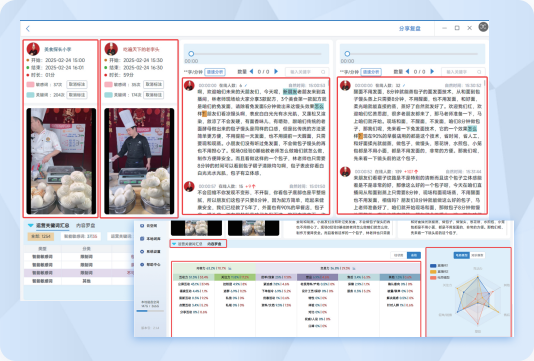The image size is (534, 361).
Task: Open the first streamer's video thumbnail
Action: click(61, 161)
